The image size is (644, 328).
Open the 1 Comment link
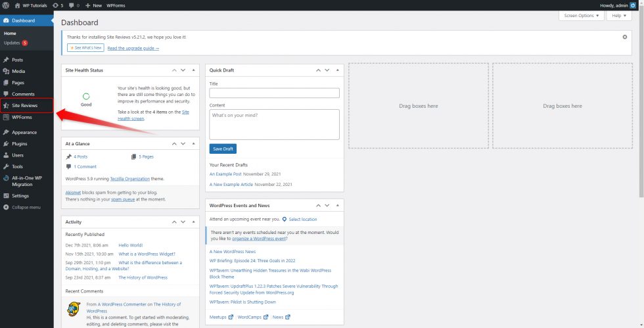click(x=85, y=166)
